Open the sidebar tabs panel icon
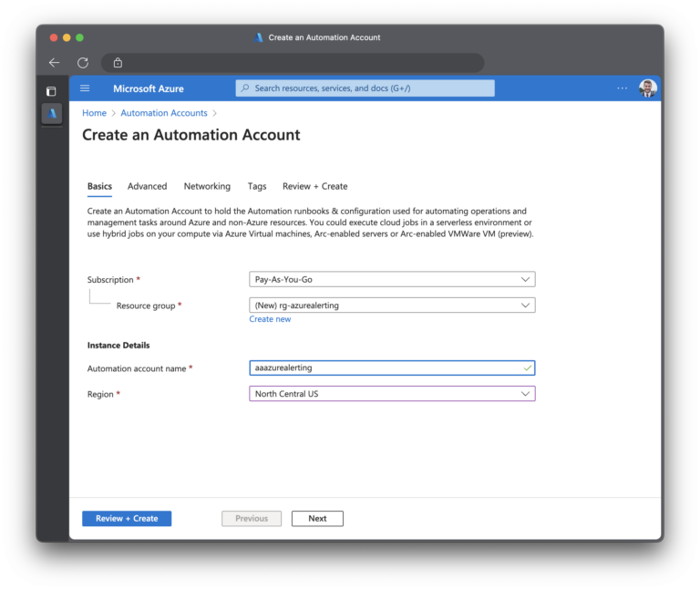This screenshot has width=700, height=590. pyautogui.click(x=51, y=91)
